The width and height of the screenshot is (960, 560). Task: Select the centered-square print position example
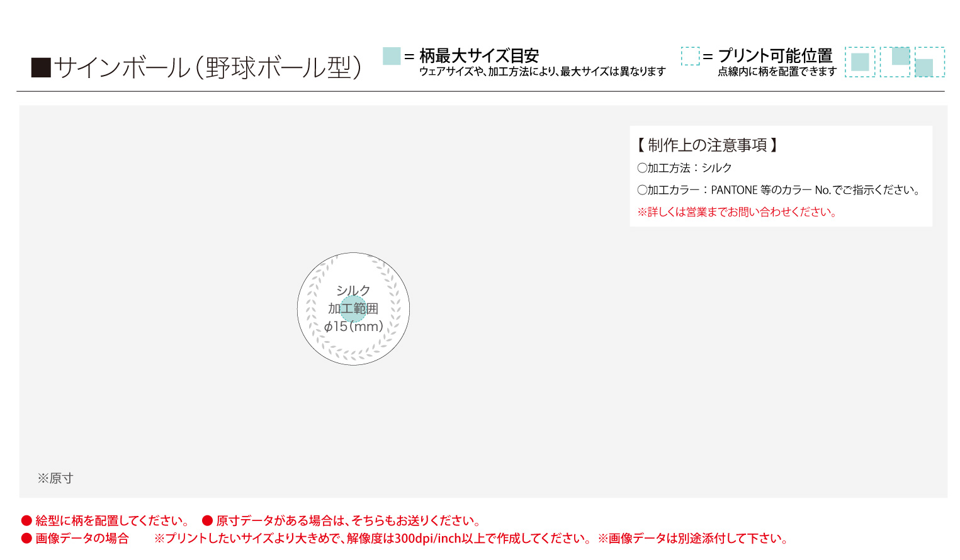coord(860,62)
